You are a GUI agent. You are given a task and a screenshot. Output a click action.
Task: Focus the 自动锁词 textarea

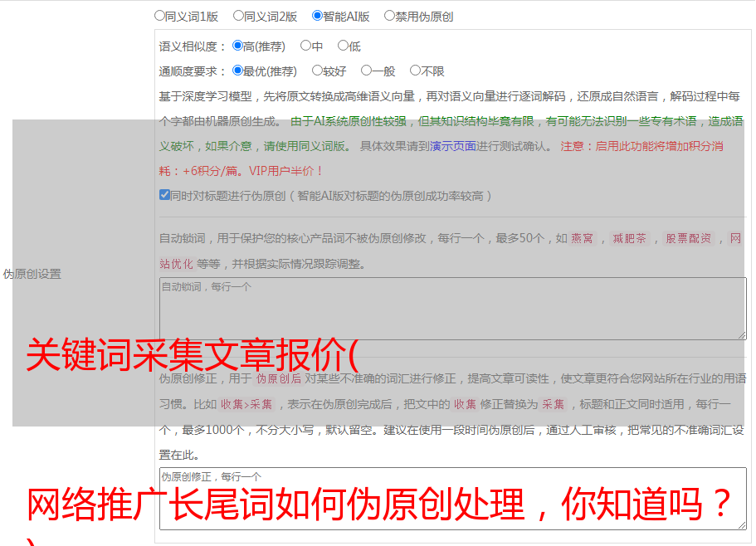pos(453,309)
